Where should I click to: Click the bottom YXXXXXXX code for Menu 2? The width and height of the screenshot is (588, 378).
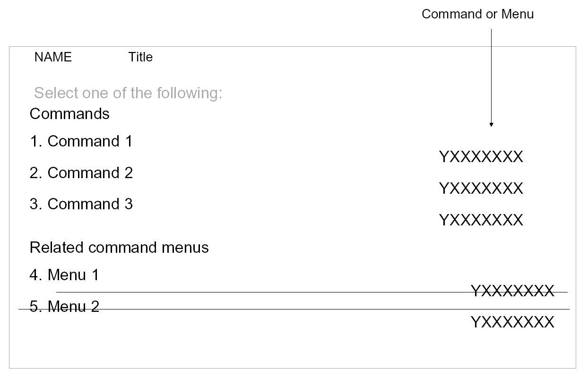click(x=512, y=323)
